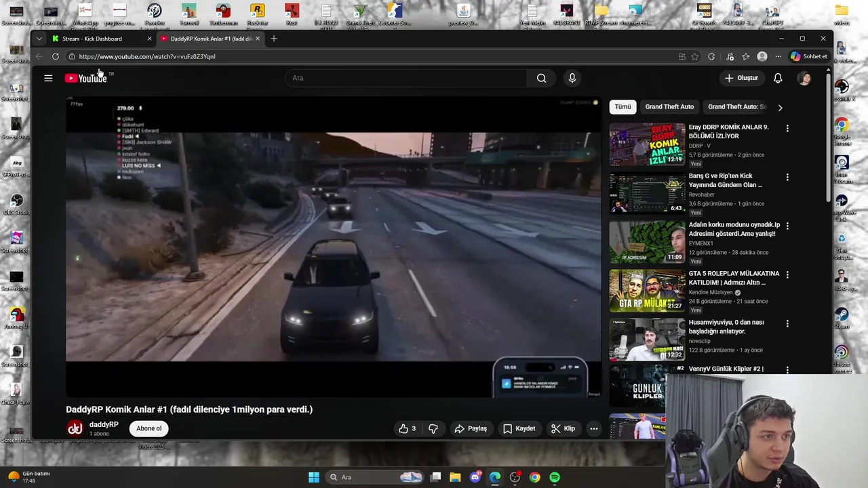Open Edge favorites list icon
The height and width of the screenshot is (488, 868).
coord(746,56)
